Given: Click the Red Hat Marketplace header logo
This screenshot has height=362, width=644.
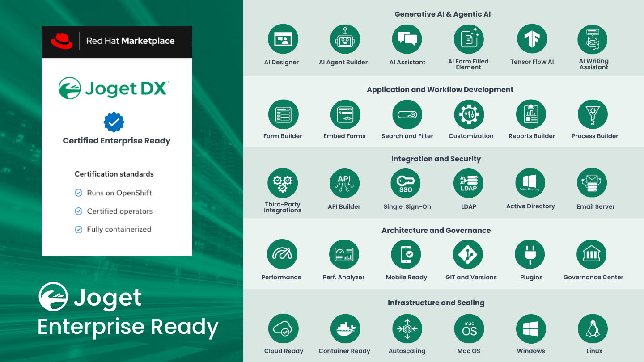Looking at the screenshot, I should click(x=62, y=41).
